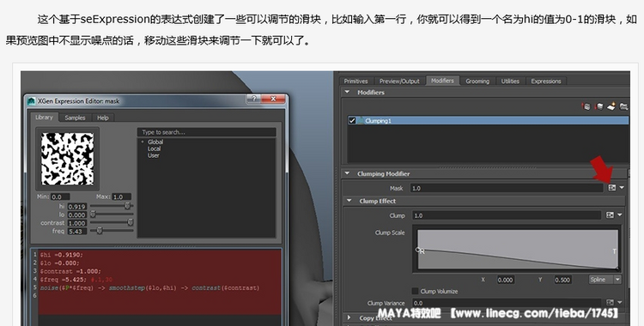Click the Clump Scale Y value field
The width and height of the screenshot is (644, 326).
(562, 279)
